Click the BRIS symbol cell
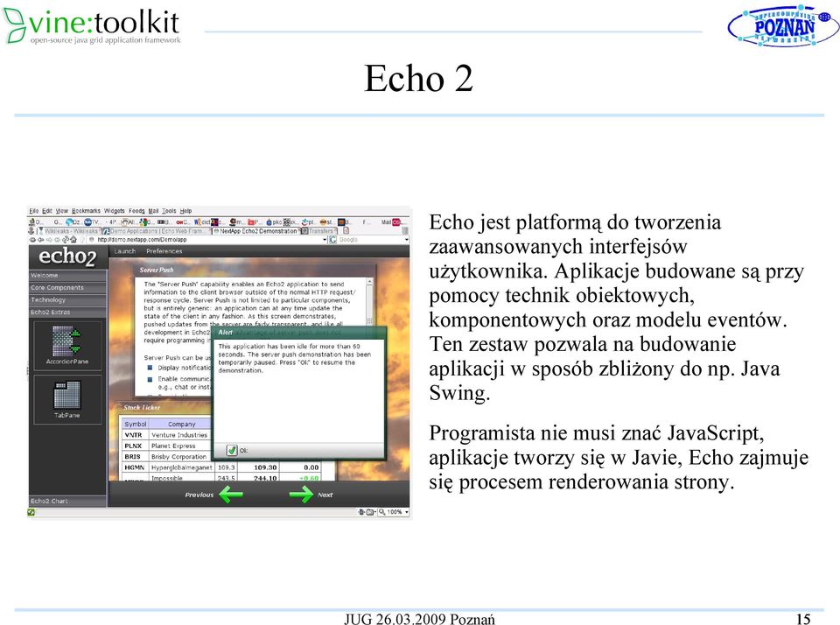 135,456
